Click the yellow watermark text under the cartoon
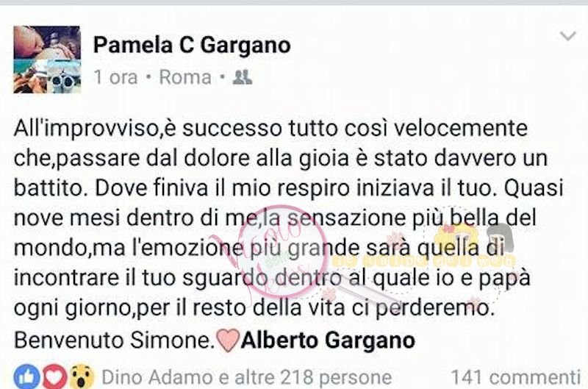The width and height of the screenshot is (588, 389). (424, 261)
